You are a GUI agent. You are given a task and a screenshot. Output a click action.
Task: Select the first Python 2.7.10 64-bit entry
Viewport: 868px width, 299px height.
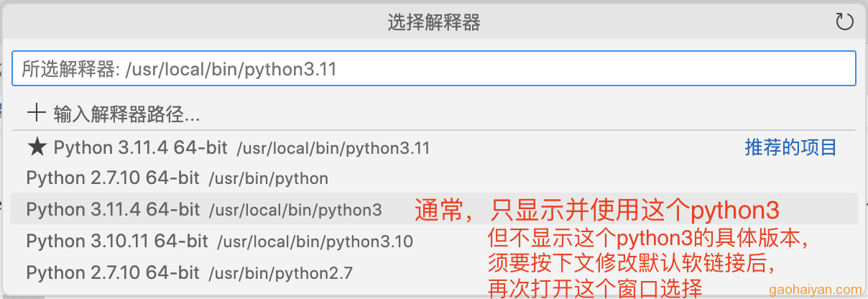pos(434,178)
